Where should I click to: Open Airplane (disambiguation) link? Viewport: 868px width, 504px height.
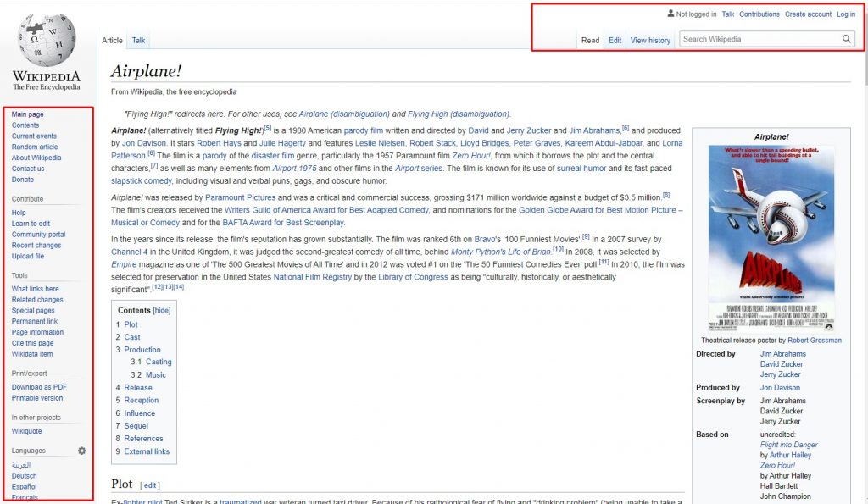[x=344, y=114]
